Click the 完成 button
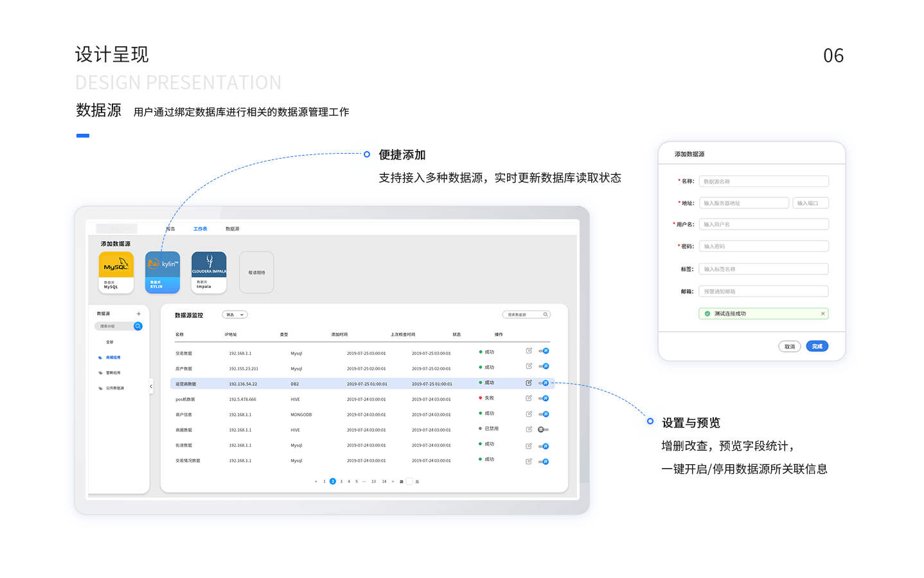The image size is (924, 578). click(817, 347)
